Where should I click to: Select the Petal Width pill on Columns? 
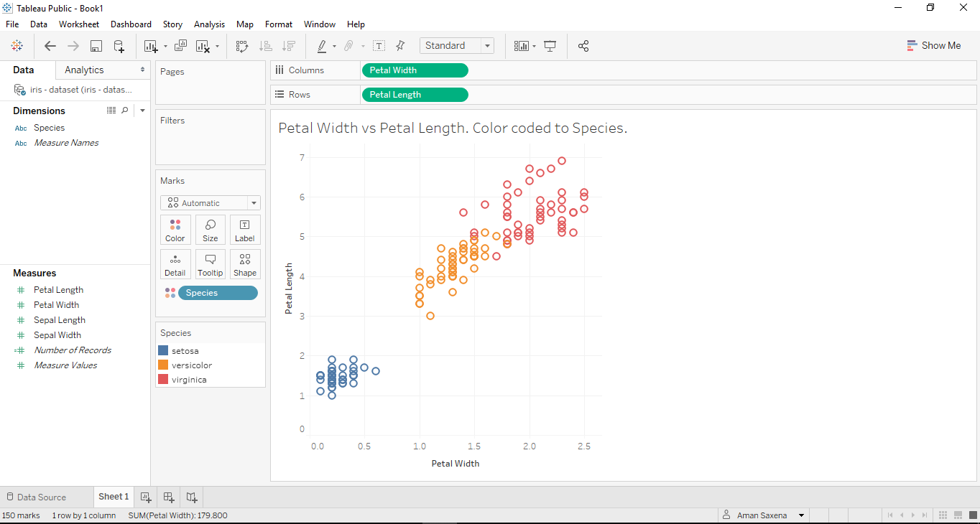coord(415,70)
